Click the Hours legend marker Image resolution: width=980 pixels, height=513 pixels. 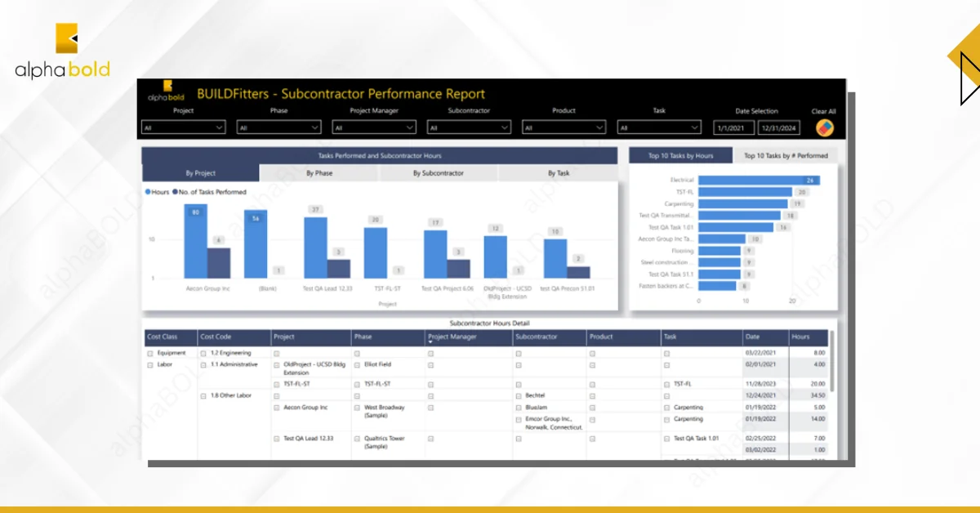click(148, 192)
